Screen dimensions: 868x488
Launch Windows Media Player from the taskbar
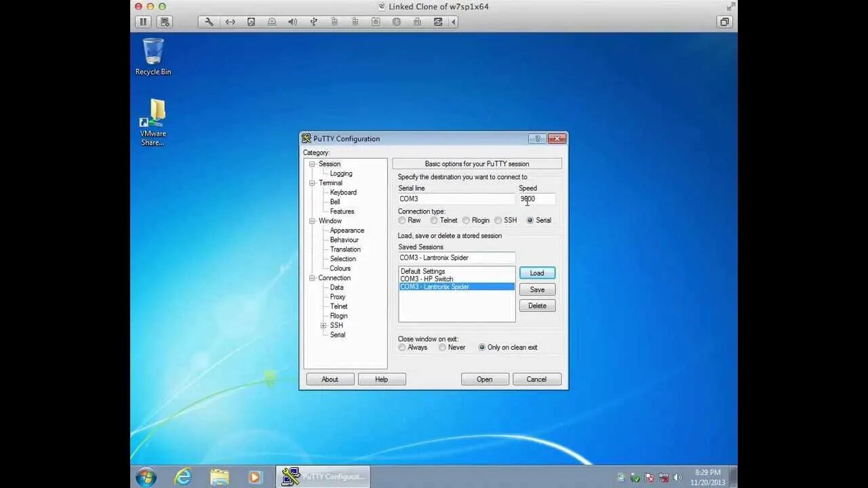(255, 476)
